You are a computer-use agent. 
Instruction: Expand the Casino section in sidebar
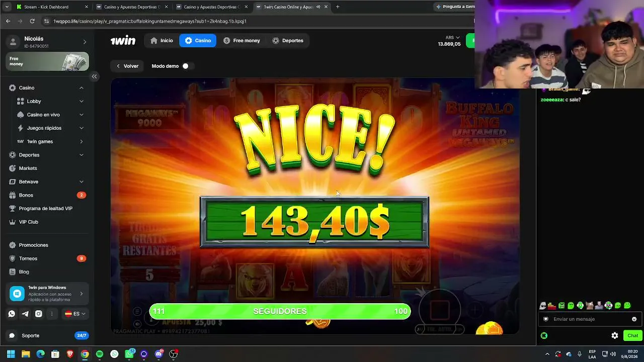coord(82,88)
